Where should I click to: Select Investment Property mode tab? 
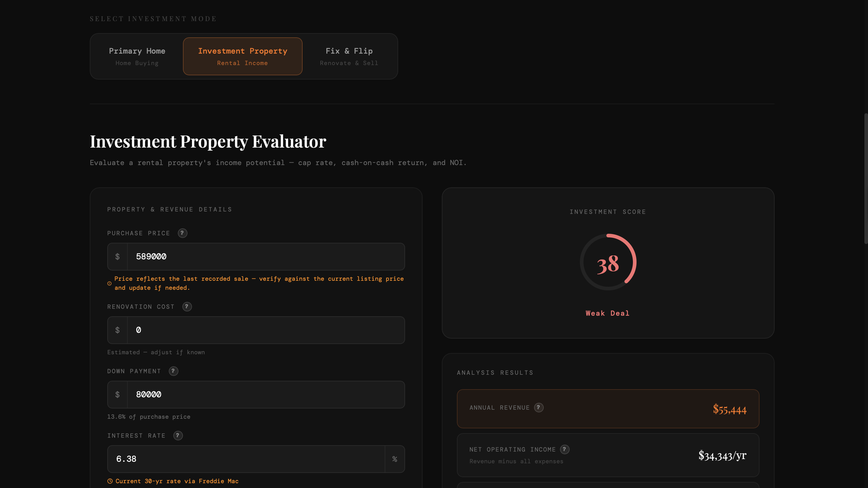tap(243, 56)
